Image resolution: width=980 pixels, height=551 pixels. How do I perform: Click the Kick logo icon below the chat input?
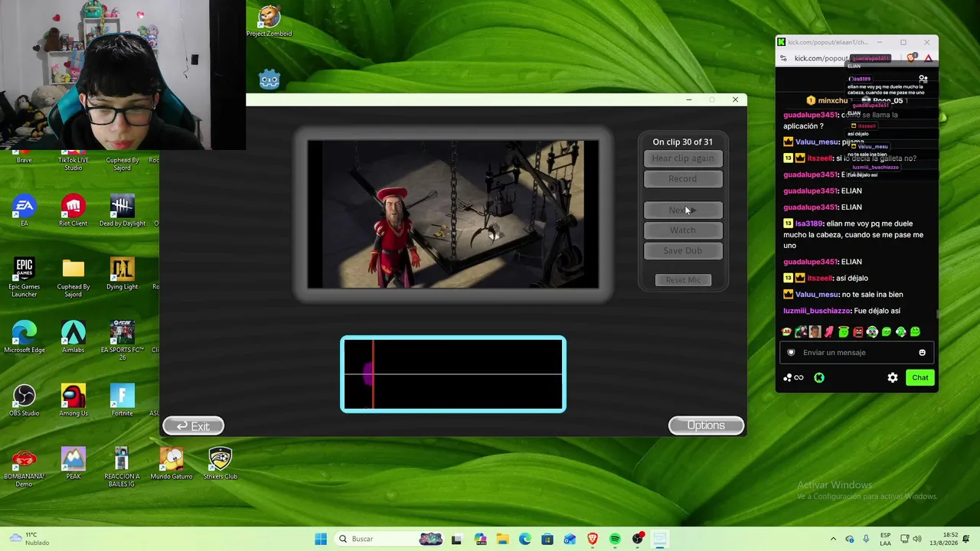click(819, 378)
